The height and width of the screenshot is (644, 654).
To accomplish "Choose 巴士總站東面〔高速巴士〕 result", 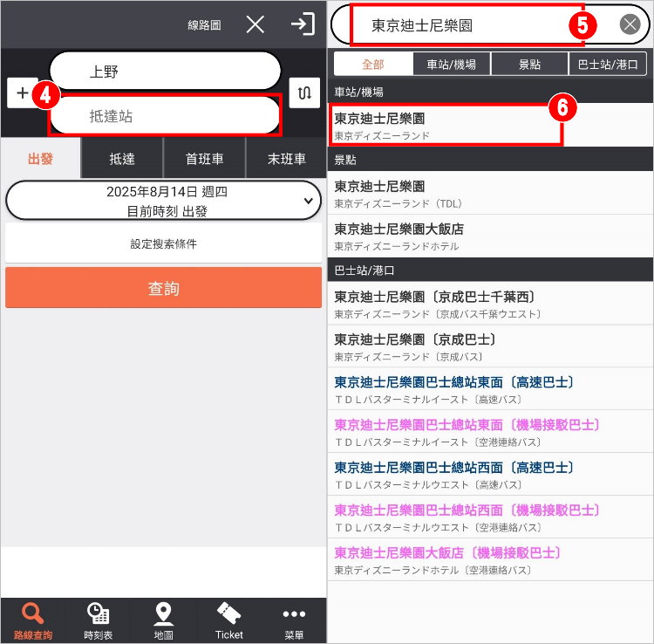I will click(x=490, y=389).
